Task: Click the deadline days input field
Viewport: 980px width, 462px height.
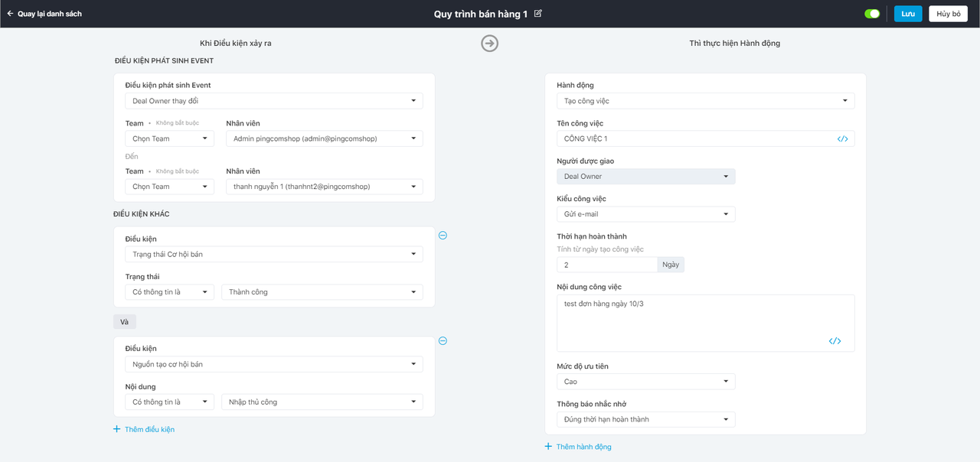Action: coord(606,265)
